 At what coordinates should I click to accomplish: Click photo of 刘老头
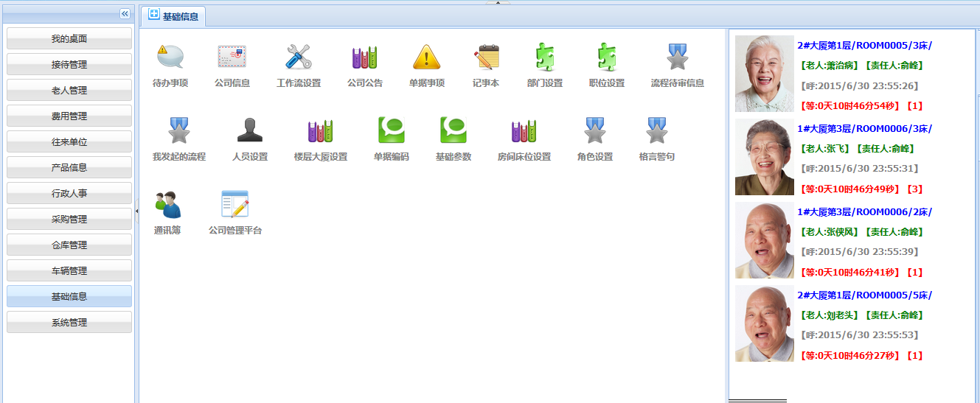pyautogui.click(x=765, y=323)
